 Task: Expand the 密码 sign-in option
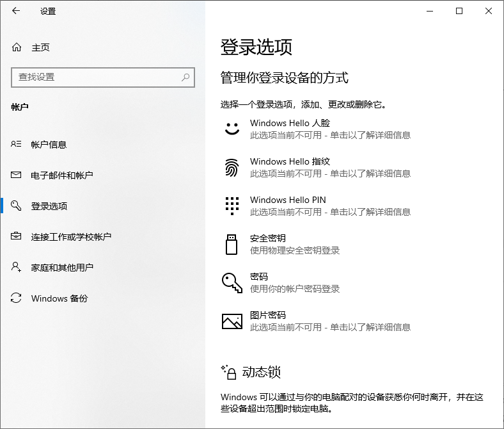point(354,282)
